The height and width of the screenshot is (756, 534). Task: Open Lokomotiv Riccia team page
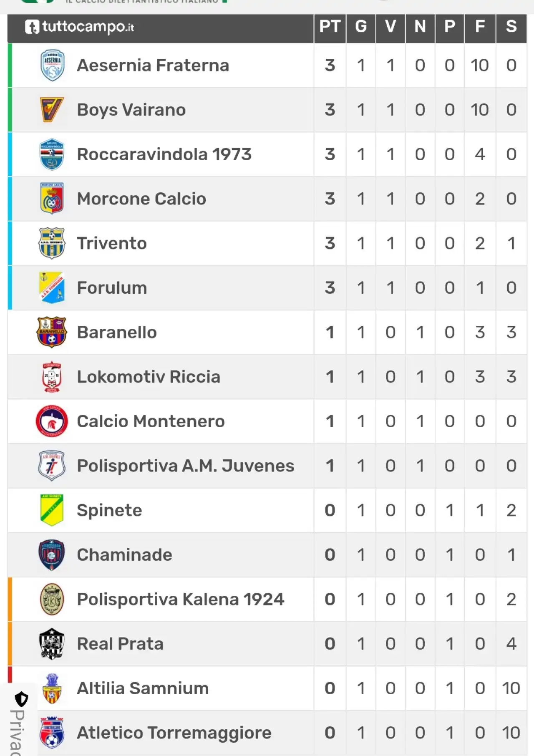pos(149,377)
